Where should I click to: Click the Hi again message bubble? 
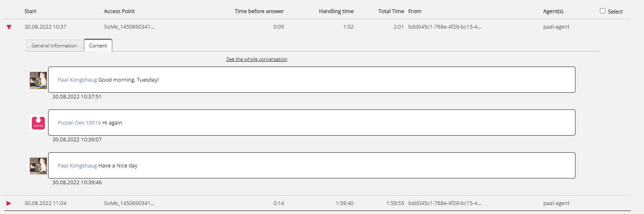pyautogui.click(x=312, y=123)
